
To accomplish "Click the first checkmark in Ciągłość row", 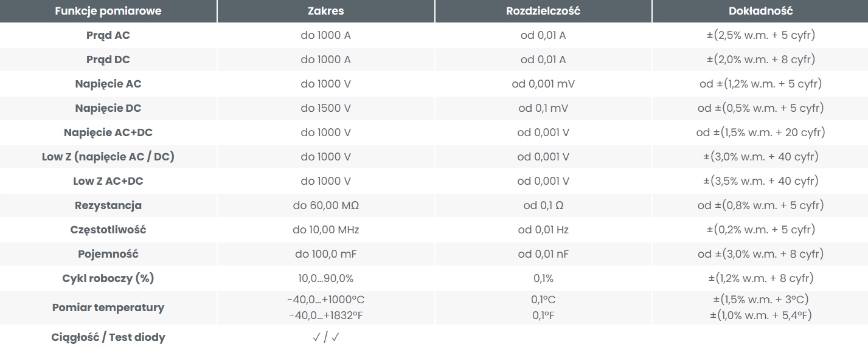I will pyautogui.click(x=316, y=337).
